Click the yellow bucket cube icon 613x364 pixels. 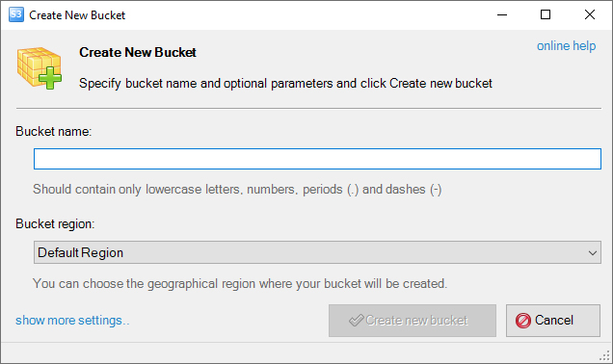tap(39, 68)
